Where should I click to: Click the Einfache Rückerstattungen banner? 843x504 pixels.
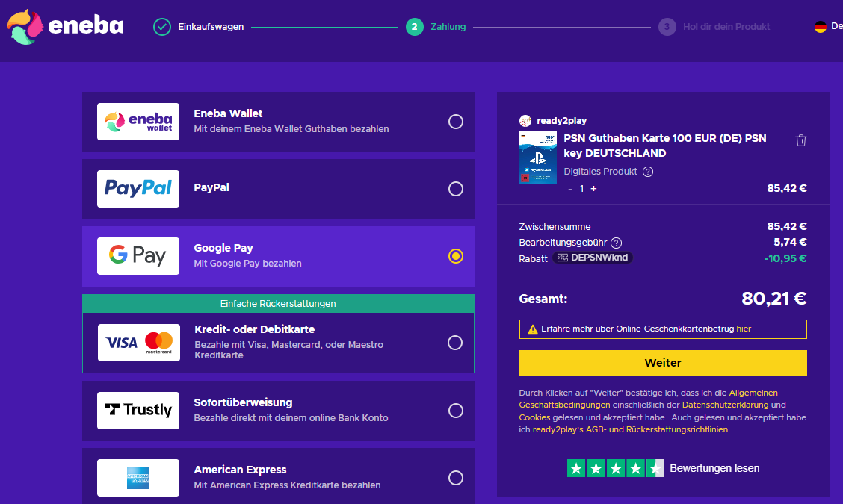coord(279,304)
